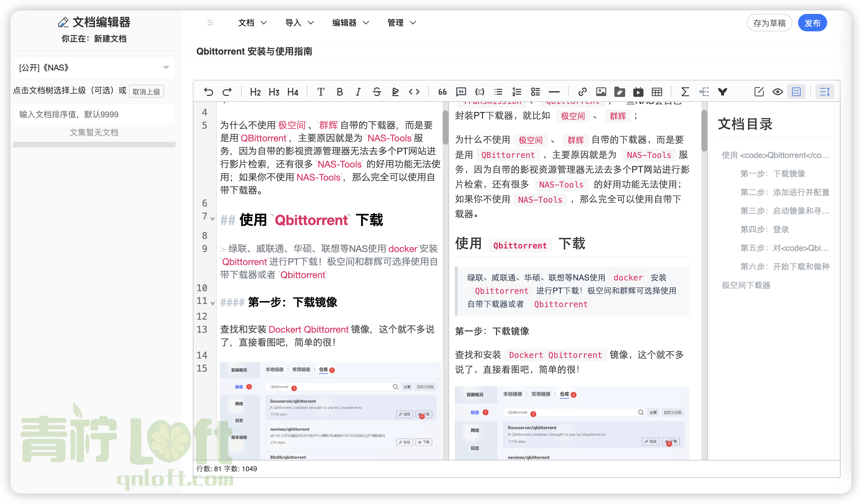
Task: Go to outline item 第六步：开始下载和做种
Action: click(785, 266)
